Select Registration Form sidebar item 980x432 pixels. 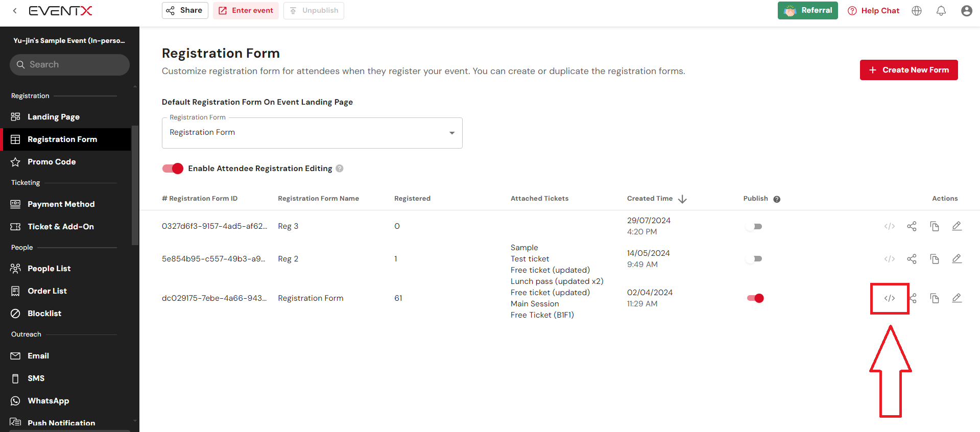[66, 139]
